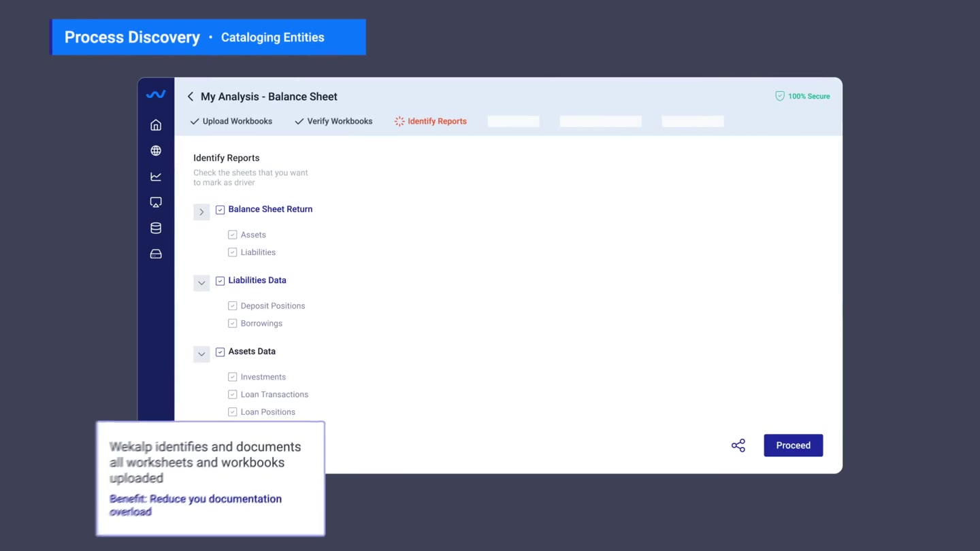Uncheck the Loan Positions checkbox

tap(232, 412)
